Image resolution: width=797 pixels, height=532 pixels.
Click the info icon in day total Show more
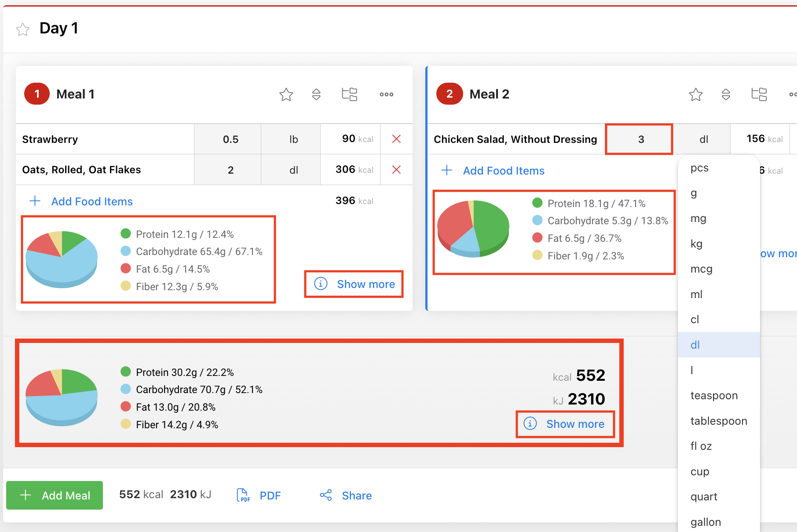tap(530, 423)
